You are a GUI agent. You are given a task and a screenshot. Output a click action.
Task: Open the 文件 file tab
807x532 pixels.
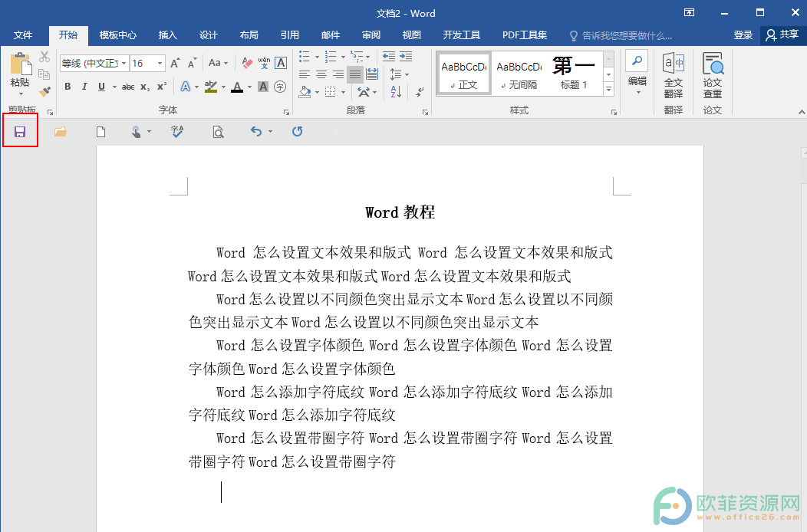[x=23, y=35]
